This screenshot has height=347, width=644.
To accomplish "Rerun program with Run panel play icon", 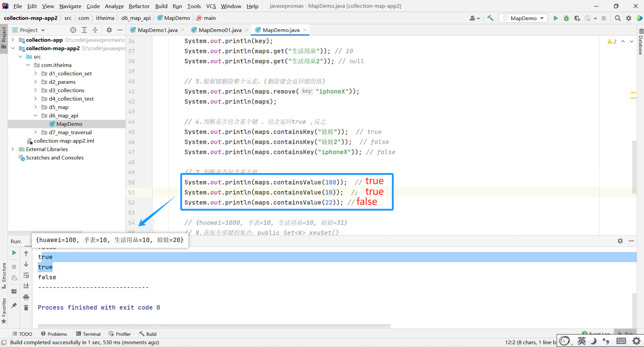I will 14,253.
